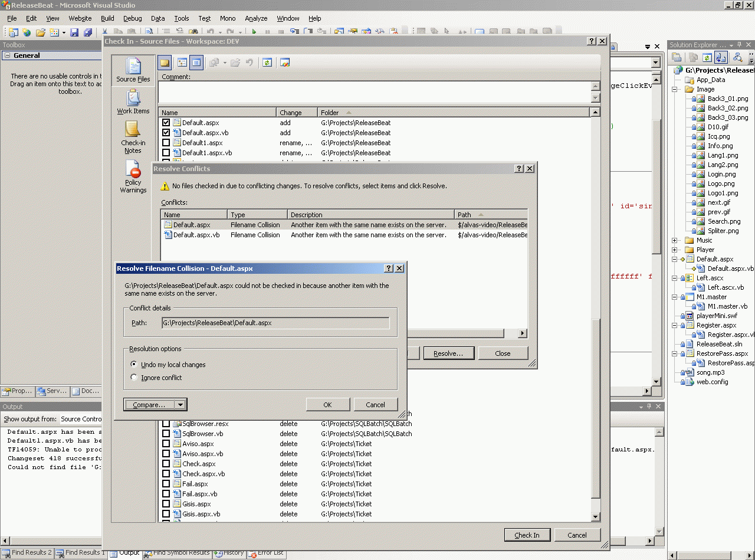The image size is (755, 560).
Task: Collapse the Left.ascx node in Solution Explorer
Action: (x=675, y=278)
